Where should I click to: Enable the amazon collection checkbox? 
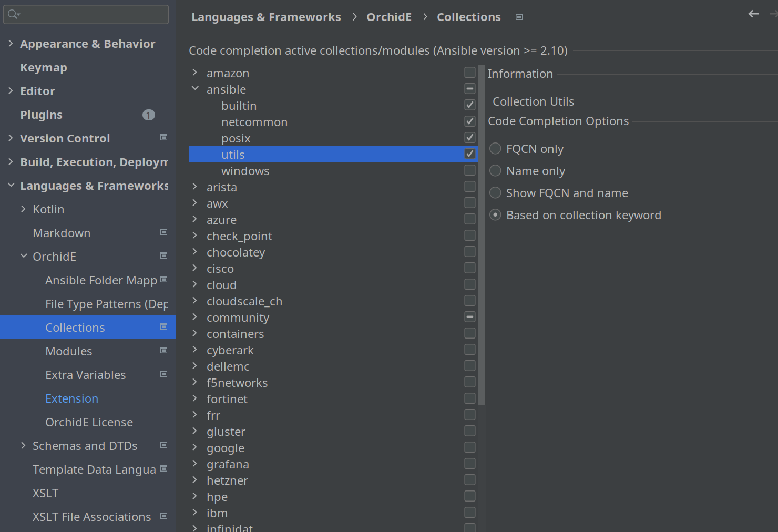click(470, 72)
